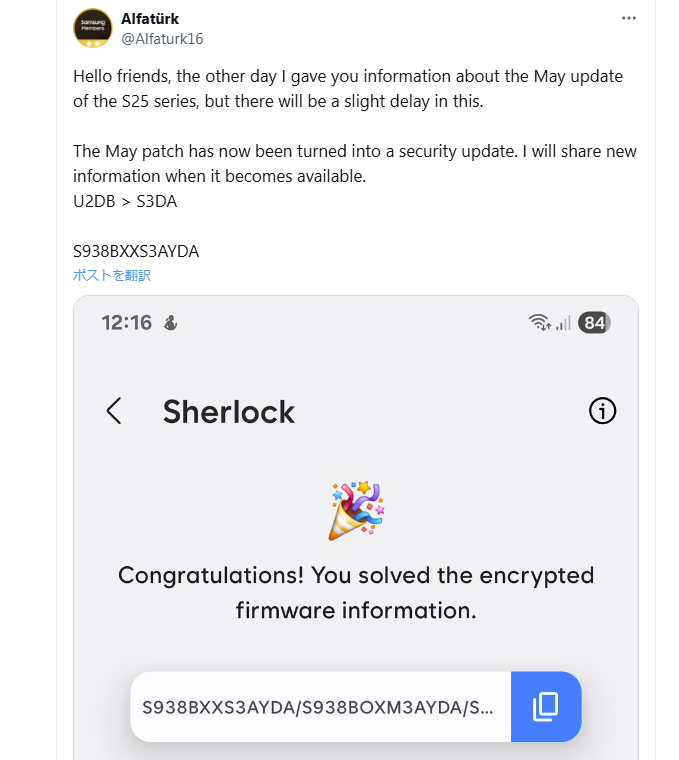Click the info circle icon beside Sherlock

click(x=602, y=411)
